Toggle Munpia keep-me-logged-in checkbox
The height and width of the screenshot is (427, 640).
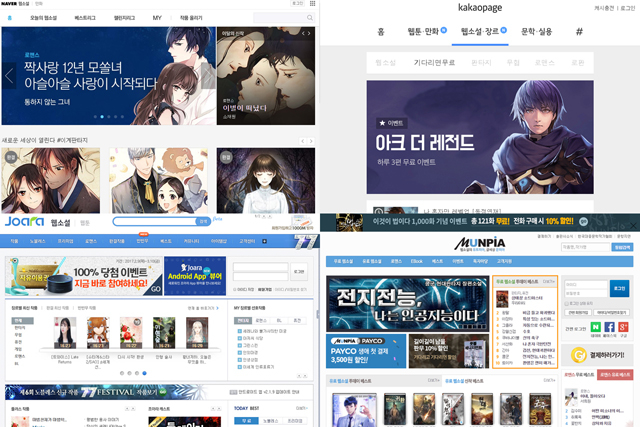(x=567, y=304)
